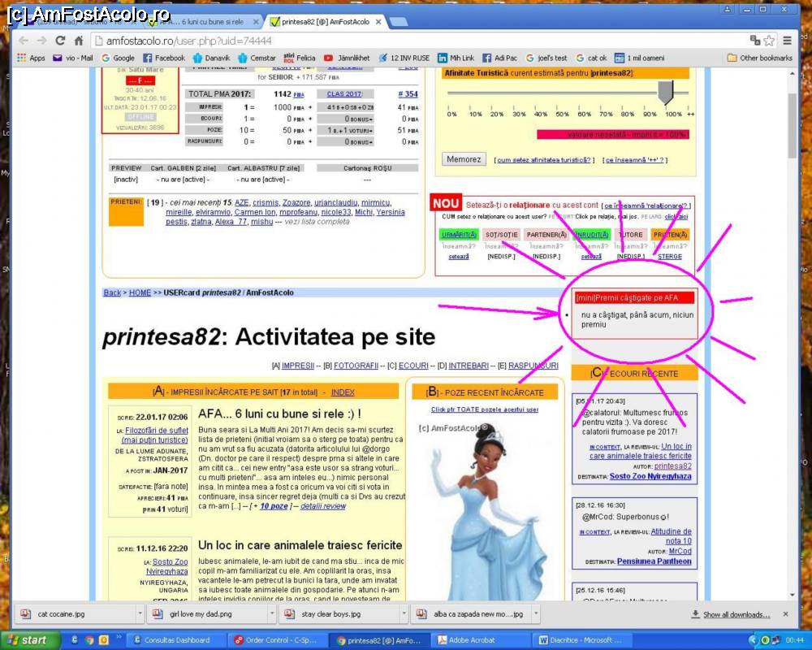Viewport: 812px width, 650px height.
Task: Click the Memorez button
Action: click(464, 159)
